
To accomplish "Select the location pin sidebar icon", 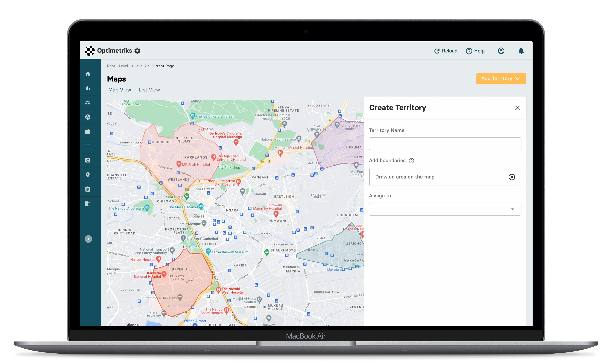I will pyautogui.click(x=88, y=175).
